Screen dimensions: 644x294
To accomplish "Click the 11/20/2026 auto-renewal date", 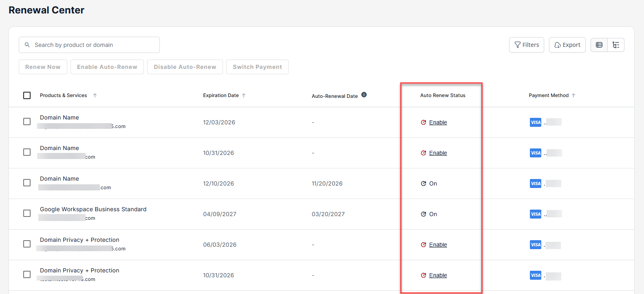I will point(327,183).
